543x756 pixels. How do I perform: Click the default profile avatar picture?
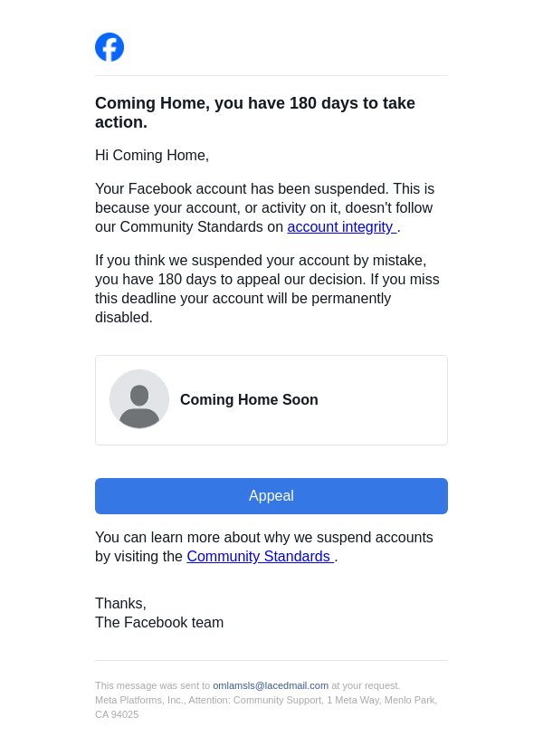(x=139, y=399)
